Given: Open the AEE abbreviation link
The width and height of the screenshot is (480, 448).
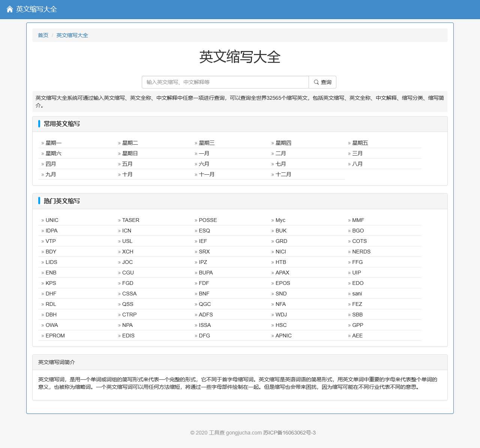Looking at the screenshot, I should (x=357, y=336).
